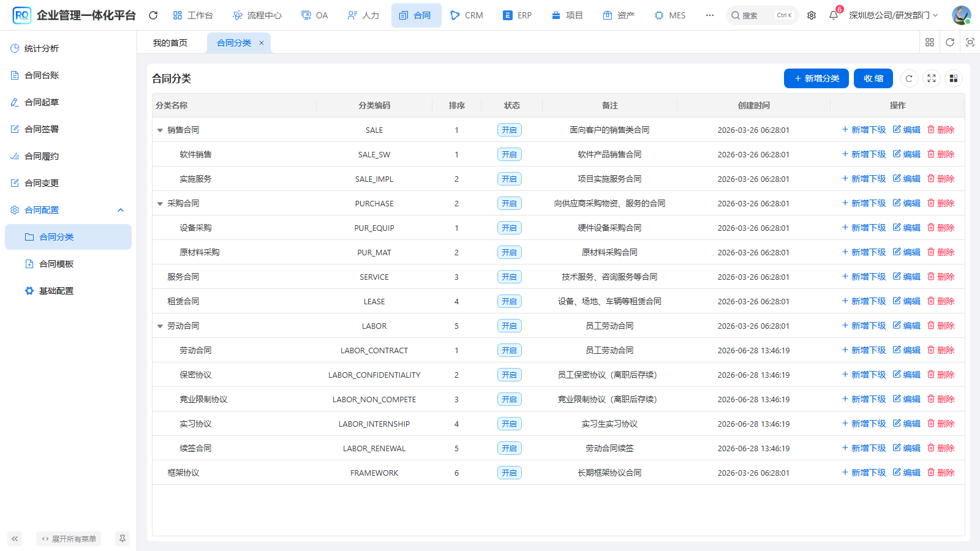Screen dimensions: 980x551
Task: Refresh the contract classification table
Action: pos(909,78)
